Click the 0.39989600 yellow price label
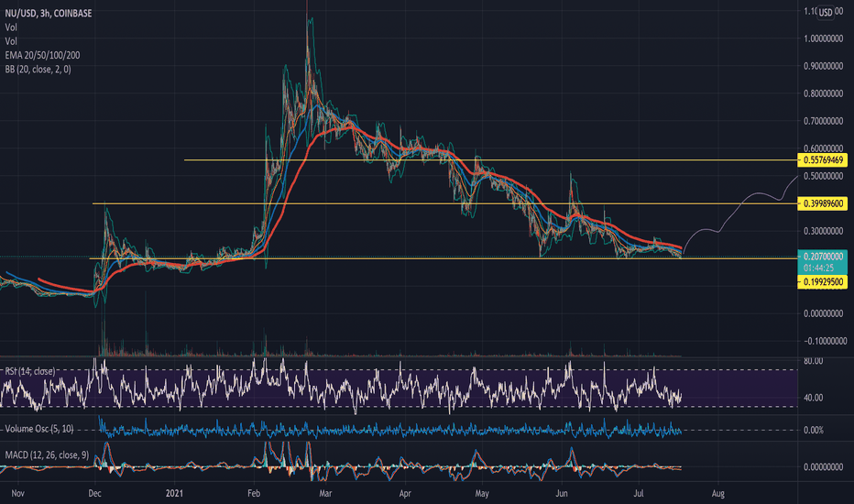This screenshot has width=854, height=504. (823, 203)
